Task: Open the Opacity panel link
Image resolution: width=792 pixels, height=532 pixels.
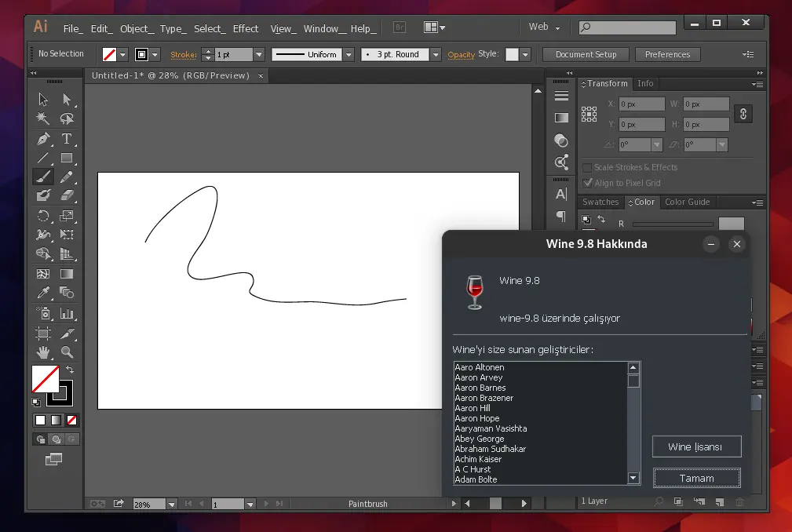Action: [462, 54]
